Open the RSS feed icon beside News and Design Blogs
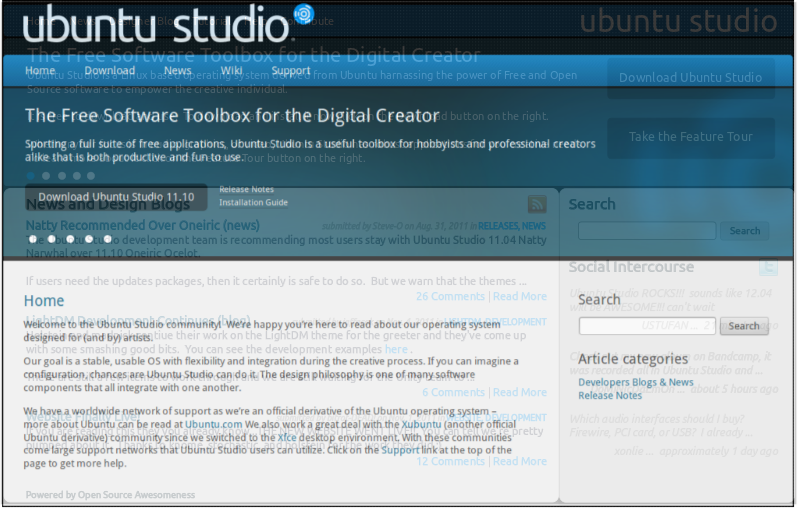 pyautogui.click(x=537, y=204)
